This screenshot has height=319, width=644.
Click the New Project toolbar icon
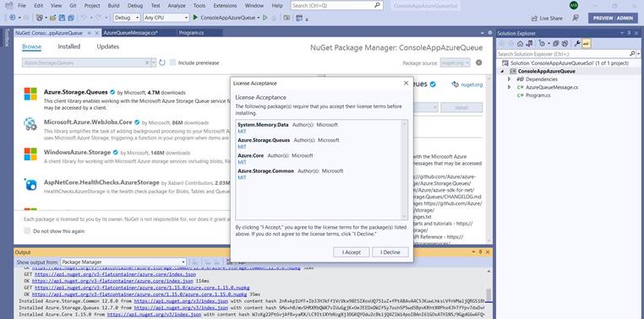41,18
